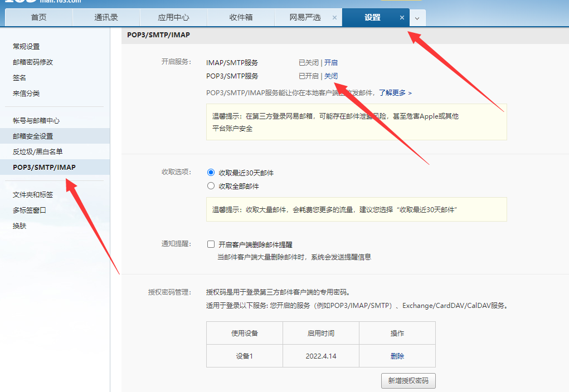This screenshot has width=569, height=392.
Task: Click the 已关闭 status text
Action: coord(308,62)
